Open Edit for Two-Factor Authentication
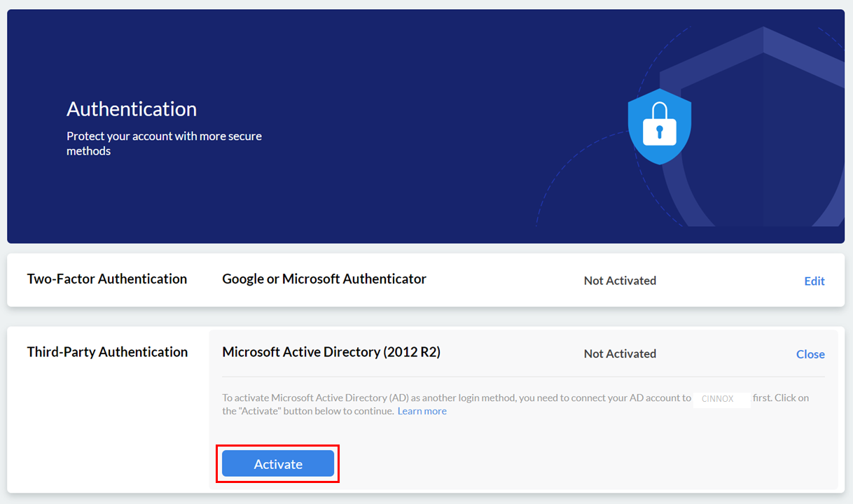This screenshot has width=853, height=504. coord(814,281)
